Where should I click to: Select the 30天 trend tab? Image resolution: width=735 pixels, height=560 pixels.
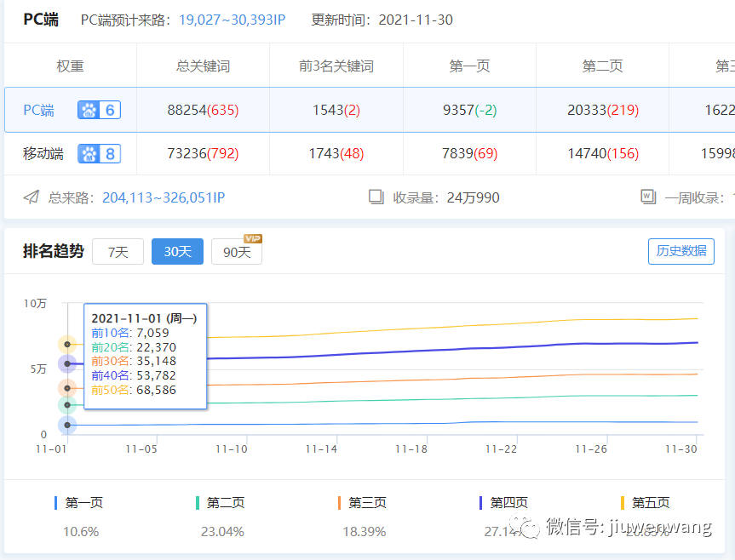coord(177,252)
